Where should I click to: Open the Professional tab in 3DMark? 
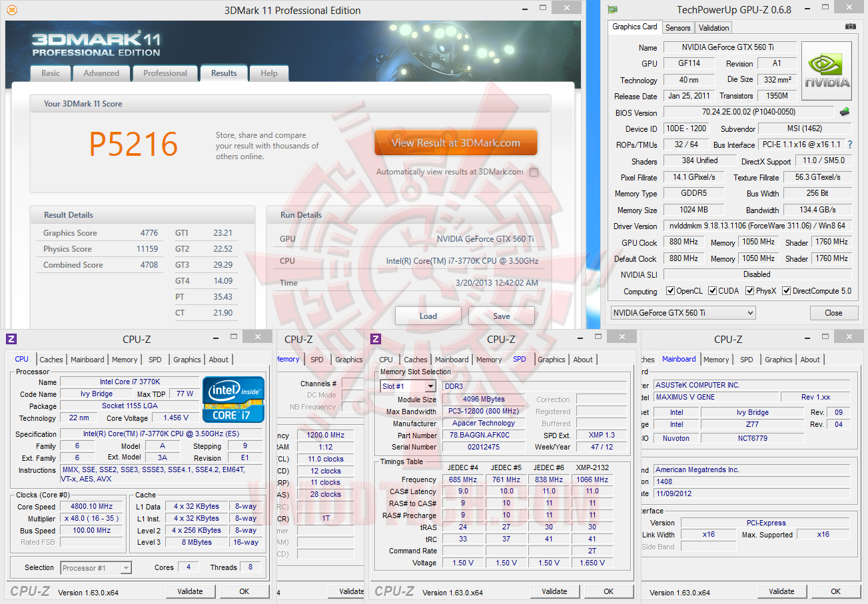(x=165, y=73)
